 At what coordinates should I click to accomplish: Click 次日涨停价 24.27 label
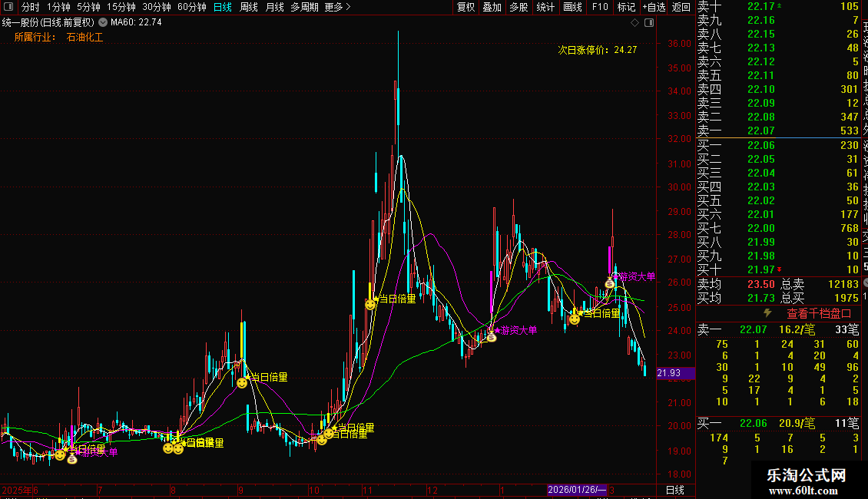click(598, 50)
